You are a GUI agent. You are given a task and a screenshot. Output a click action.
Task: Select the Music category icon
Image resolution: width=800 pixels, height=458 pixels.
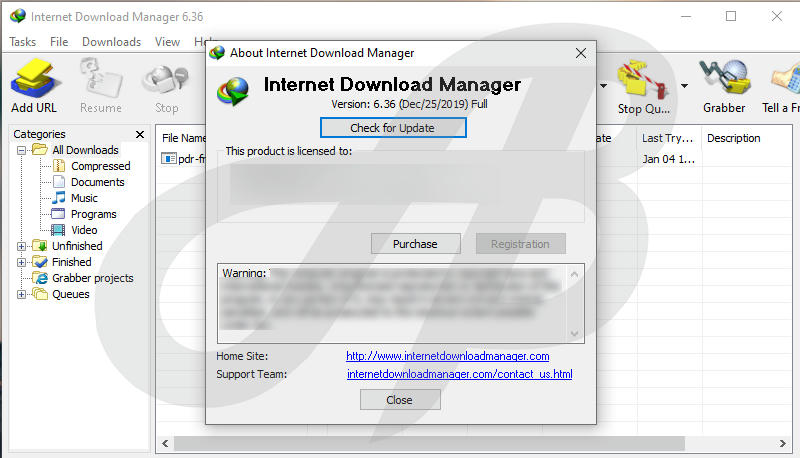(59, 197)
